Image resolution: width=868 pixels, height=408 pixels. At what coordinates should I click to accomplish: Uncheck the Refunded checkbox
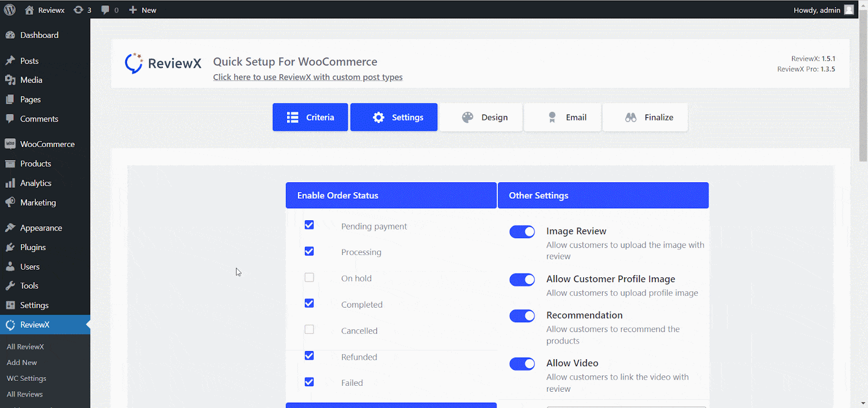(309, 355)
